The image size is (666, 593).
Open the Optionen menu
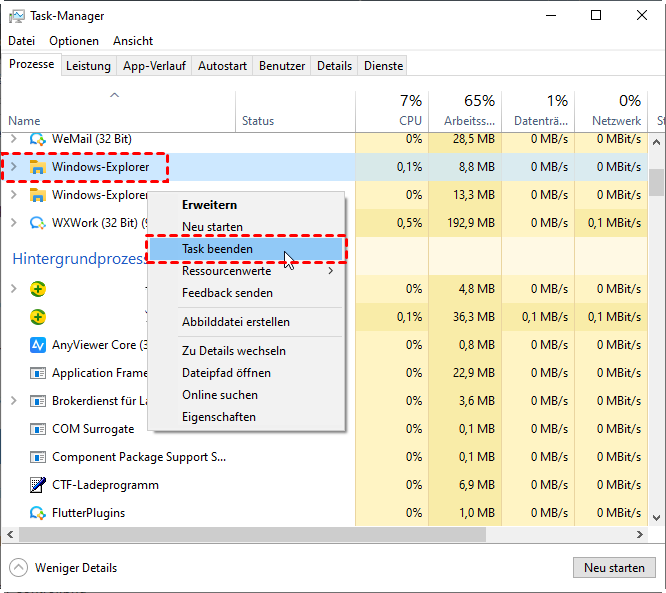point(74,41)
